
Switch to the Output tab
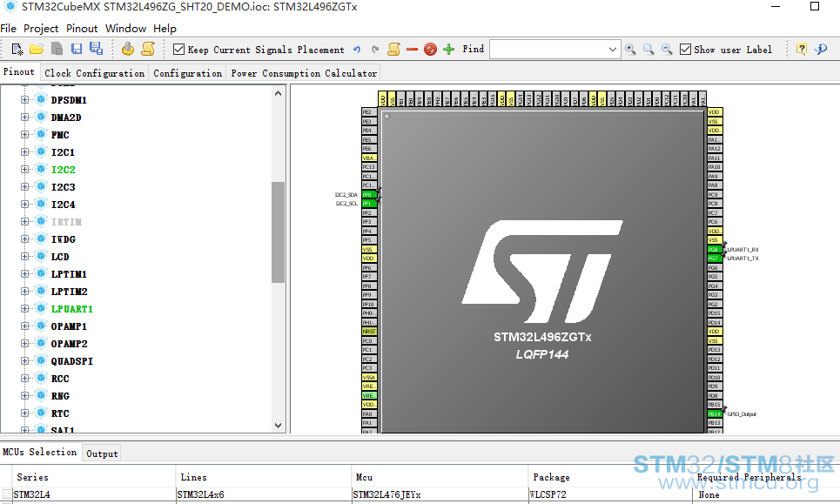[102, 454]
